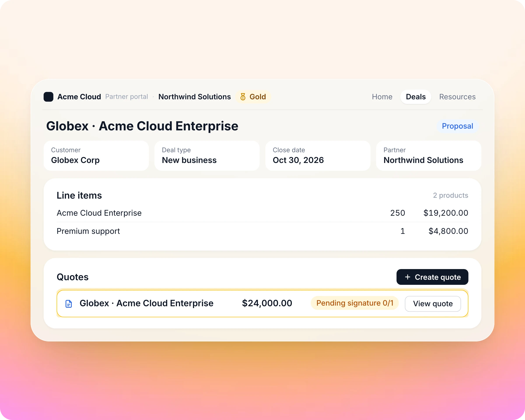
Task: Click the Acme Cloud brand name
Action: point(79,97)
